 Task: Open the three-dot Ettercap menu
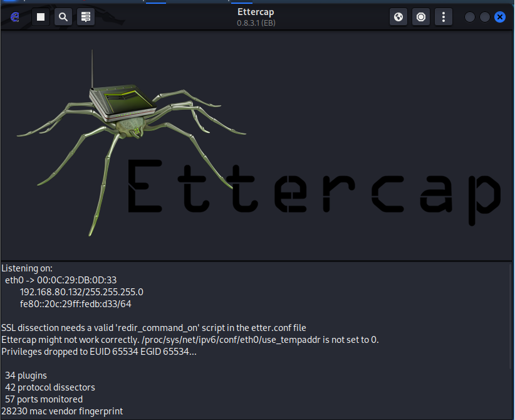(444, 17)
